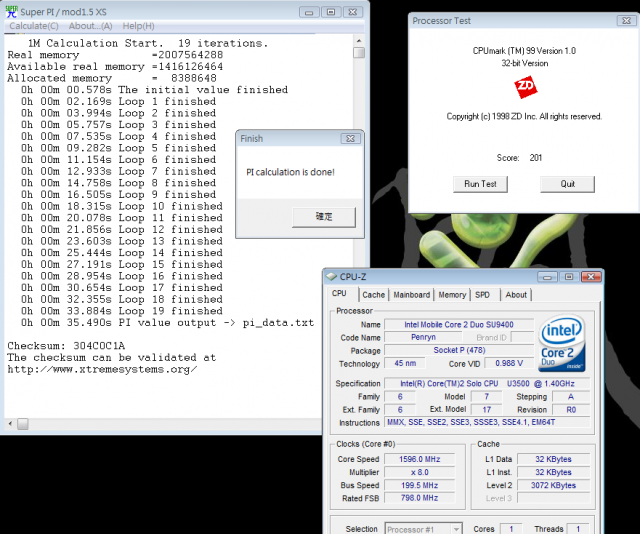The width and height of the screenshot is (640, 534).
Task: Click the L1 Data value '32 KBytes'
Action: click(x=553, y=459)
